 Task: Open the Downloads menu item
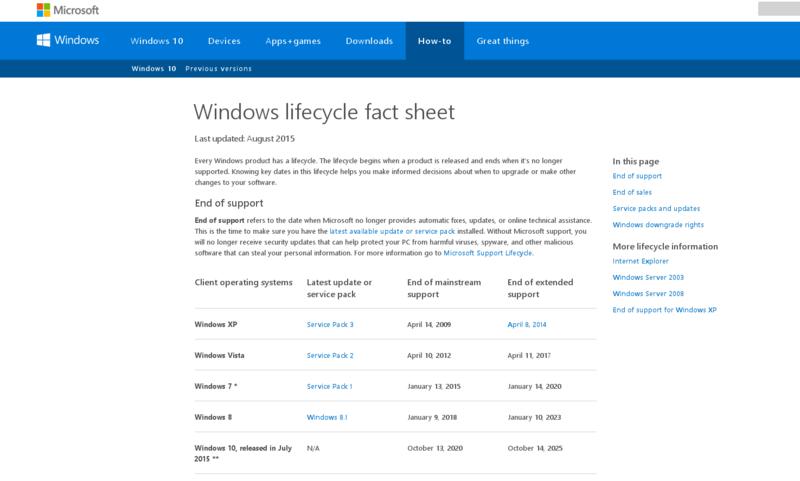pyautogui.click(x=369, y=41)
